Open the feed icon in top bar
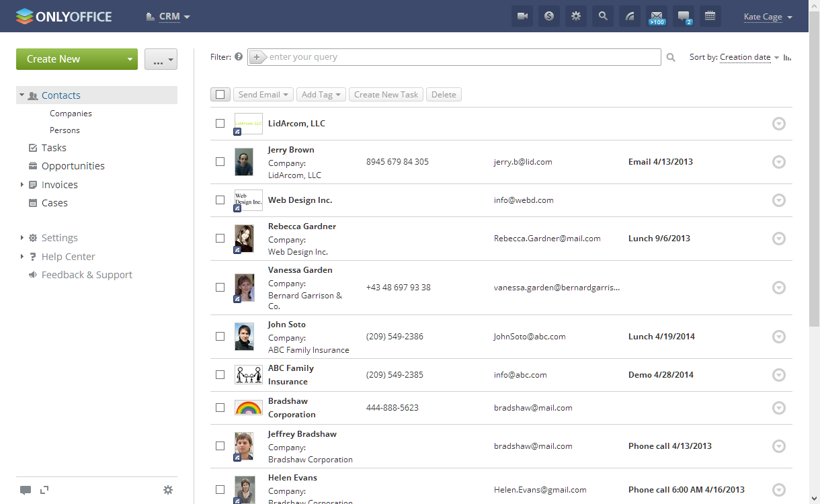This screenshot has width=820, height=504. (630, 16)
